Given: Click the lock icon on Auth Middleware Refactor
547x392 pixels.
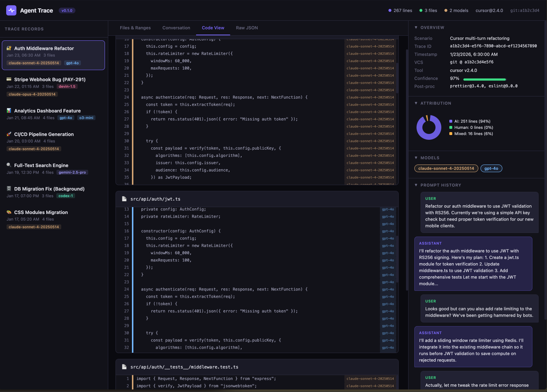Looking at the screenshot, I should tap(9, 48).
